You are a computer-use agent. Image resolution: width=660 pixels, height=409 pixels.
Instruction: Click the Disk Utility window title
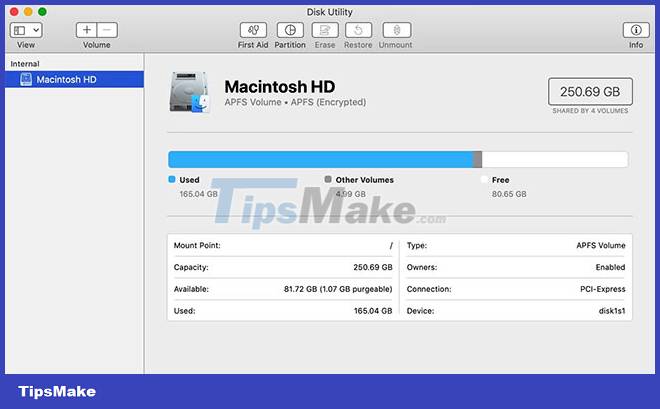(330, 12)
